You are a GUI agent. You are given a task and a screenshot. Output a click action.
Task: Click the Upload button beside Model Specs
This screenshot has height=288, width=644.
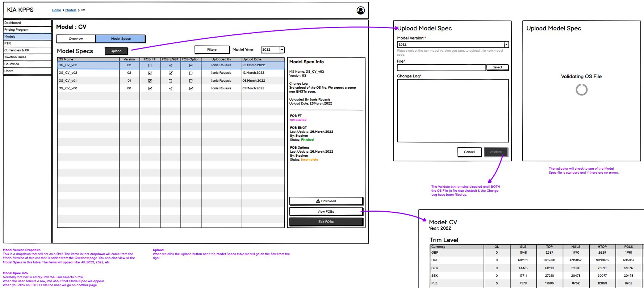116,51
